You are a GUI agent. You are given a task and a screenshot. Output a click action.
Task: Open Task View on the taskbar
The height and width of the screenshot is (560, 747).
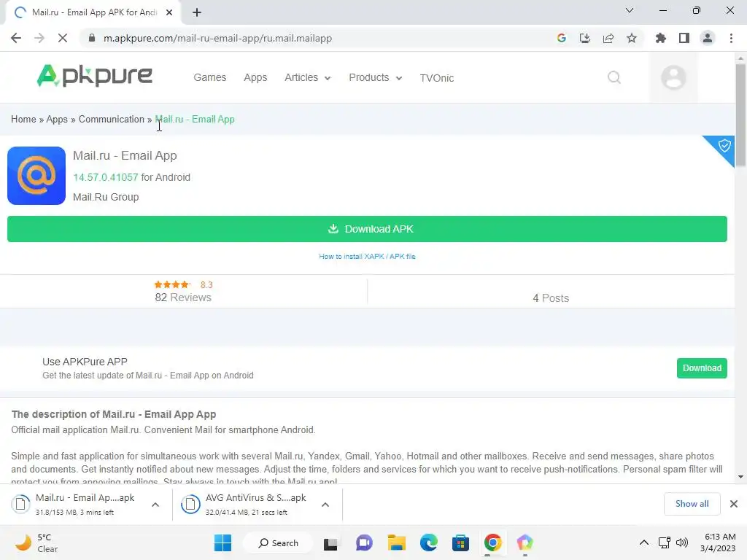pyautogui.click(x=330, y=542)
